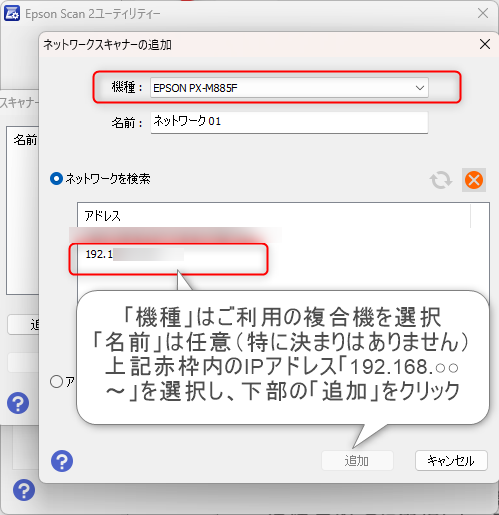Close the ネットワークスキャナーの追加 dialog
Screen dimensions: 499x515
pyautogui.click(x=485, y=44)
